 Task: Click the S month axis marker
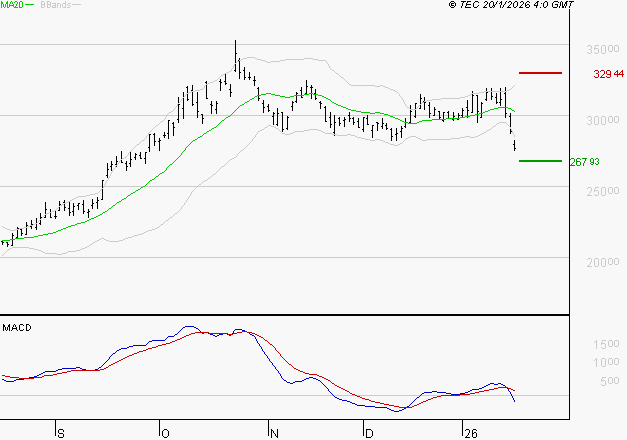pyautogui.click(x=61, y=434)
